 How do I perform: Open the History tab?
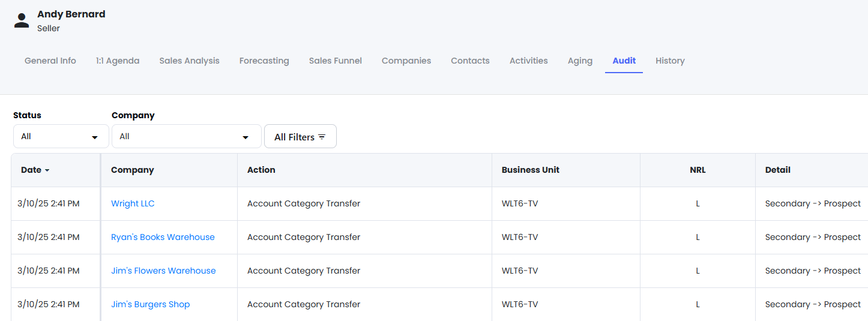(670, 61)
